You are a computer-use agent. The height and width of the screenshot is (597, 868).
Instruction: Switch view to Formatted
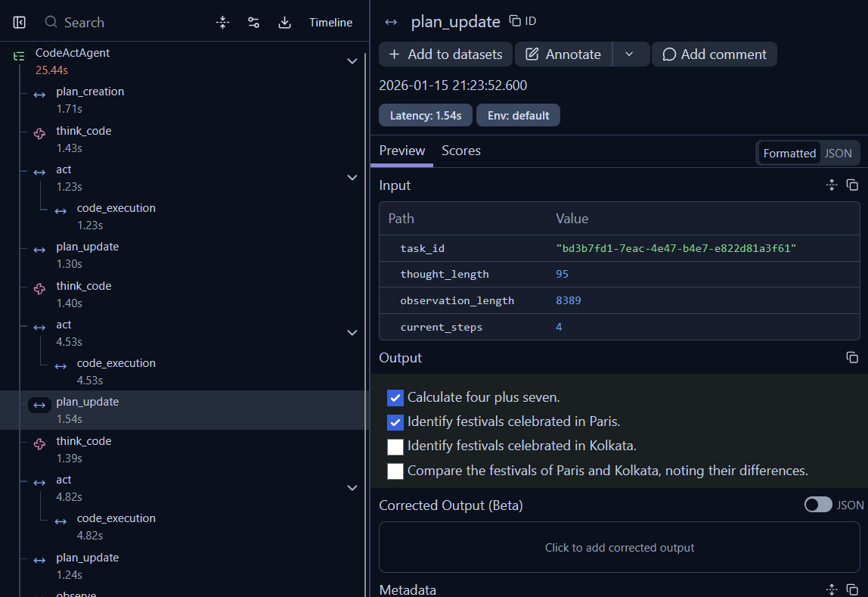[789, 154]
